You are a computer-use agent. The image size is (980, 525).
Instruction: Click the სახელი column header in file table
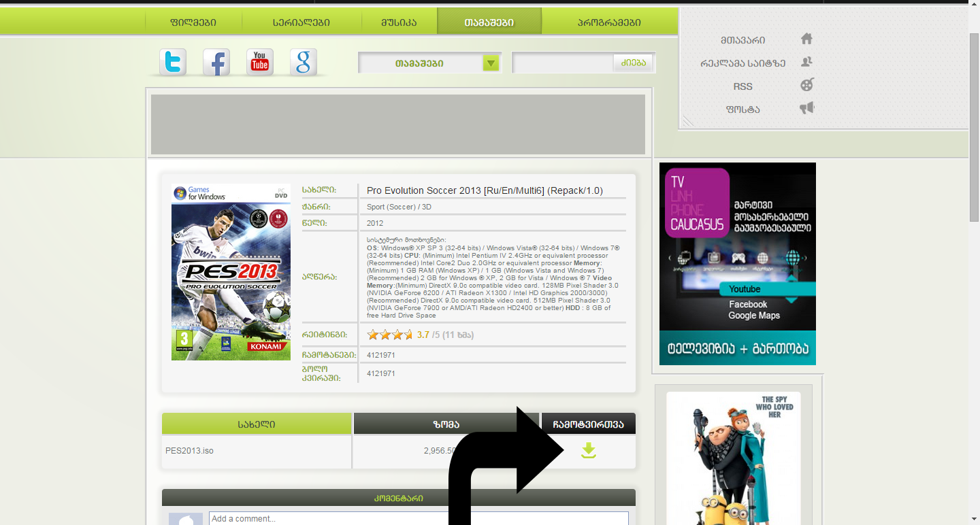pyautogui.click(x=257, y=424)
